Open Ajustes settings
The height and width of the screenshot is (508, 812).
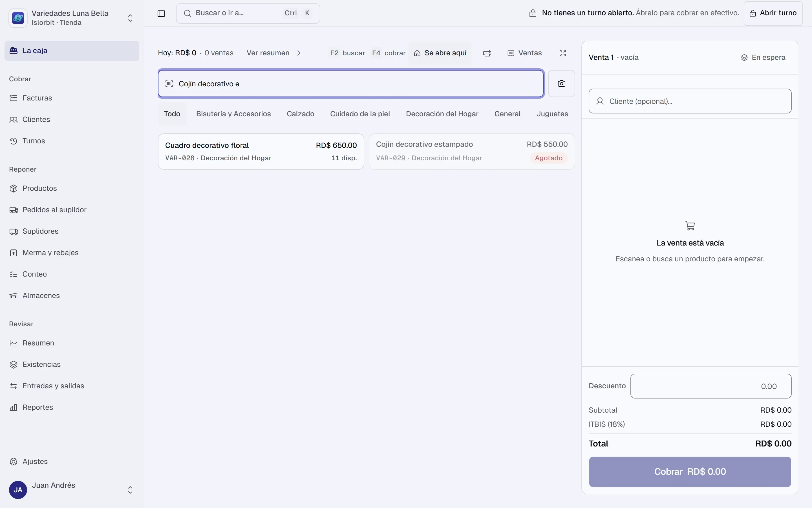click(72, 462)
